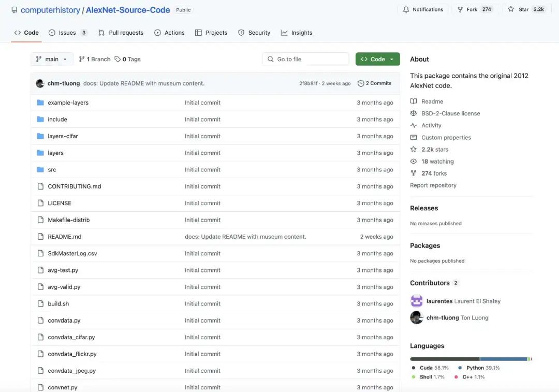Click the repository book icon beside computerhistory

click(x=14, y=10)
